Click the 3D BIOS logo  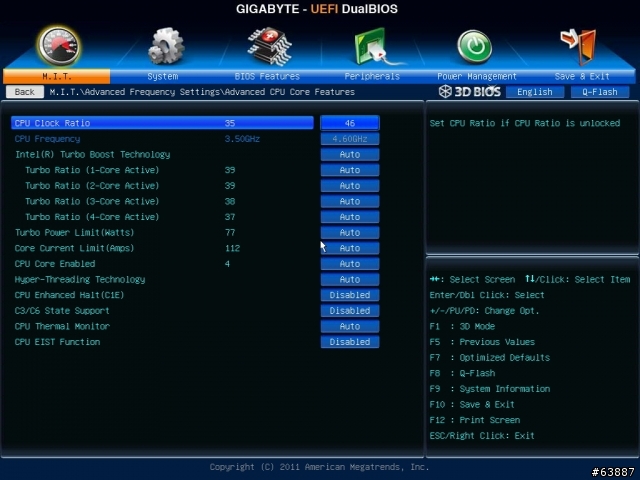coord(469,91)
